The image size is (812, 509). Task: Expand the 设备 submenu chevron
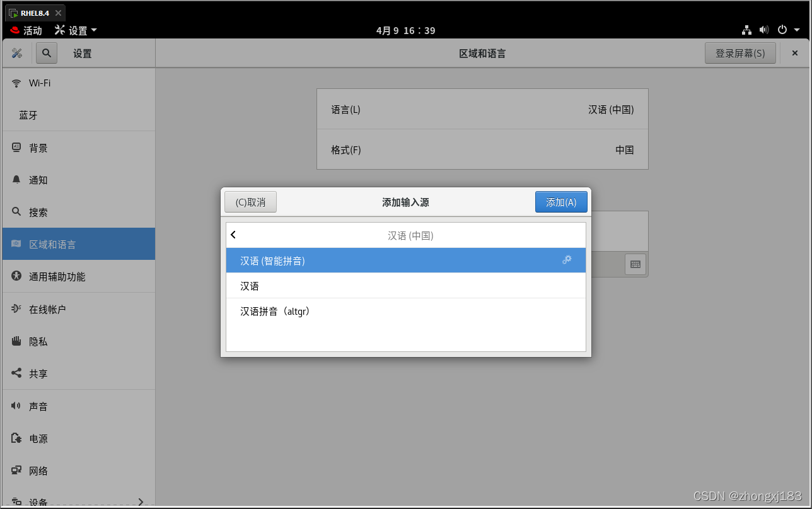pyautogui.click(x=141, y=502)
